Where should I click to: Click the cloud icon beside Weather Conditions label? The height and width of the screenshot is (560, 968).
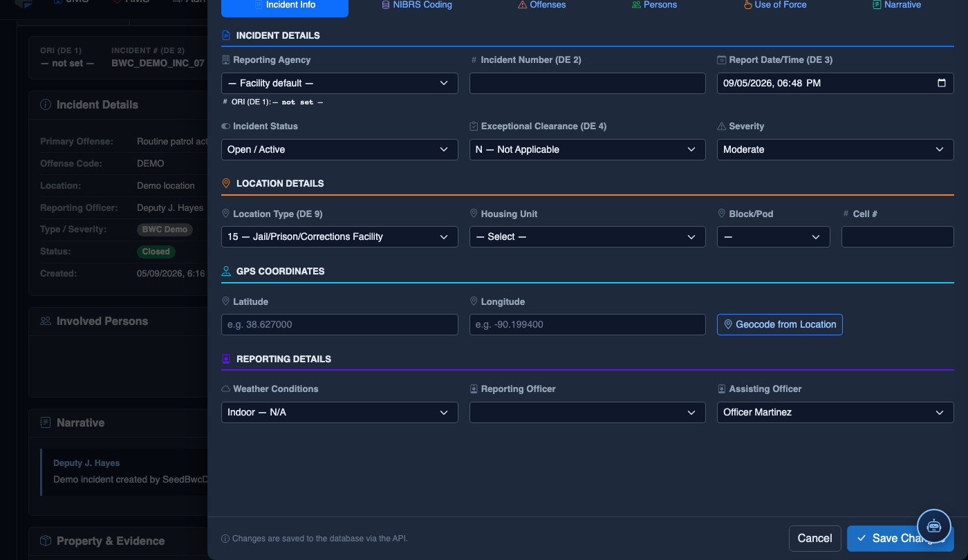(x=225, y=389)
